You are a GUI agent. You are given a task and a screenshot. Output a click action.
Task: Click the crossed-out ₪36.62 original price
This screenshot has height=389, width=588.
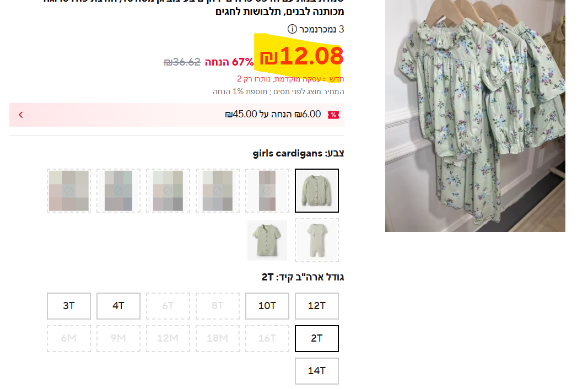[182, 62]
